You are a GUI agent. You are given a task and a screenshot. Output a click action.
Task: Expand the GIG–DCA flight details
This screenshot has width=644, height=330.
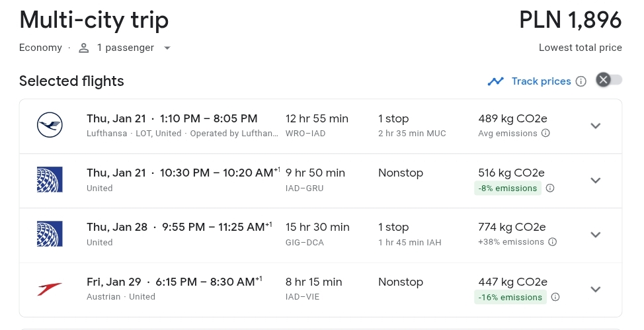(x=596, y=234)
